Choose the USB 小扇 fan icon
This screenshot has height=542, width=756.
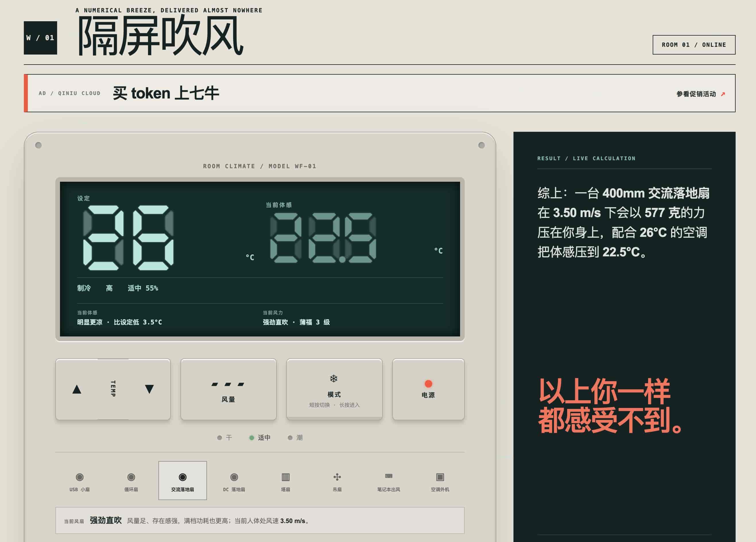click(x=79, y=481)
